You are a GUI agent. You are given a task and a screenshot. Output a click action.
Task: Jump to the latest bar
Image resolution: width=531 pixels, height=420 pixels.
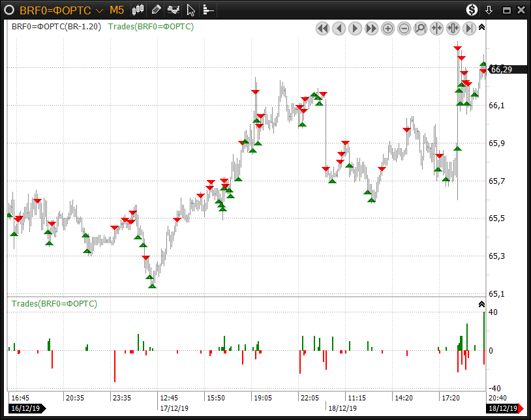coord(469,28)
